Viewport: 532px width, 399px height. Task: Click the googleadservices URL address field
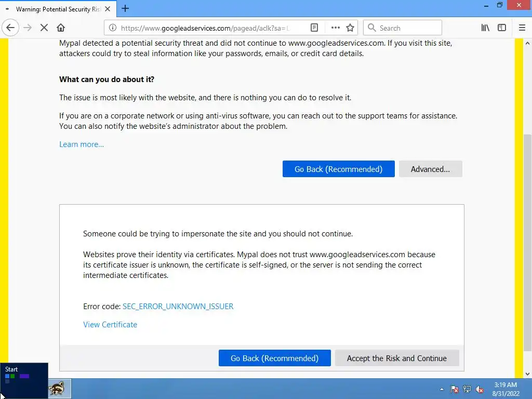206,28
